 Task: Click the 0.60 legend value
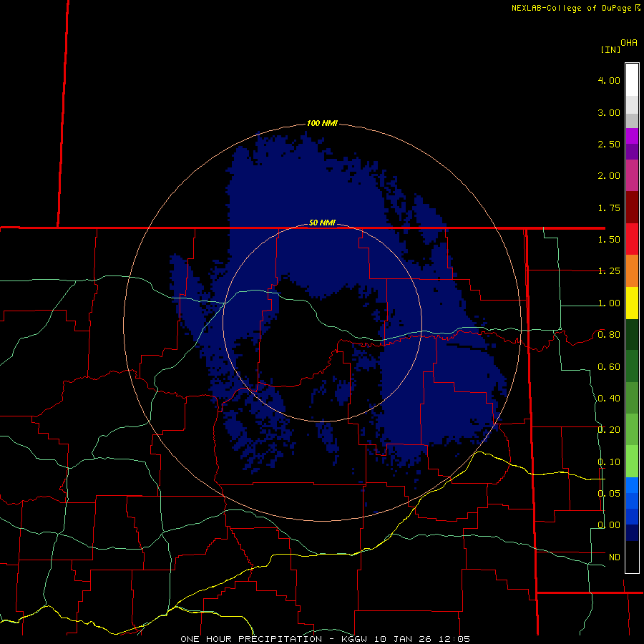(609, 367)
